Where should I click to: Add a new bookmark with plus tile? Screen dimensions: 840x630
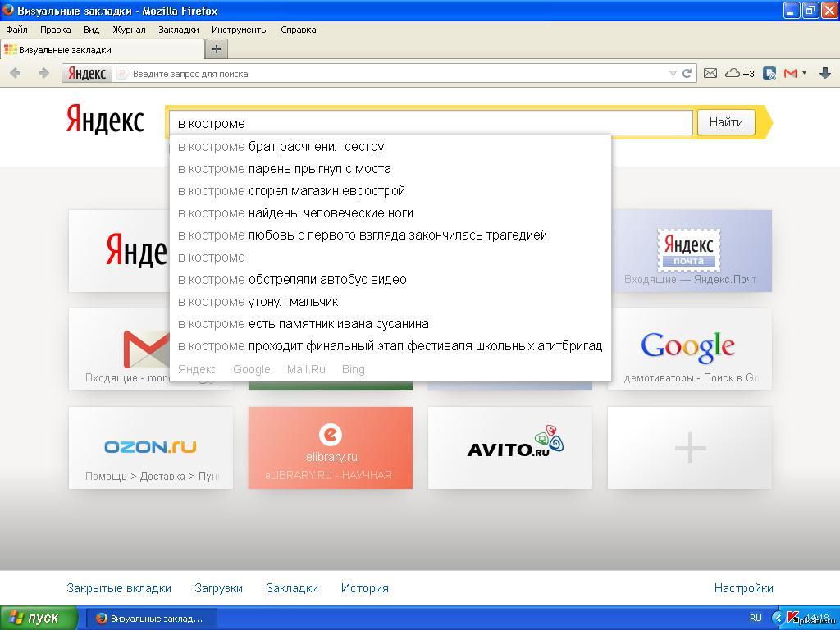pos(690,448)
